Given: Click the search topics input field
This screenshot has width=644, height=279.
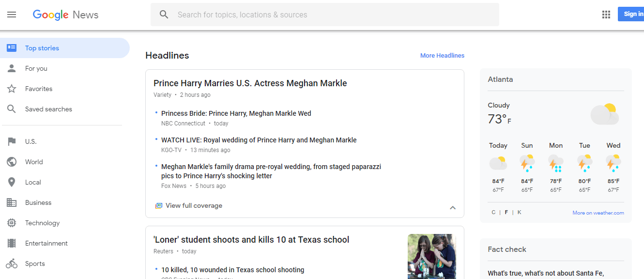Looking at the screenshot, I should click(325, 15).
